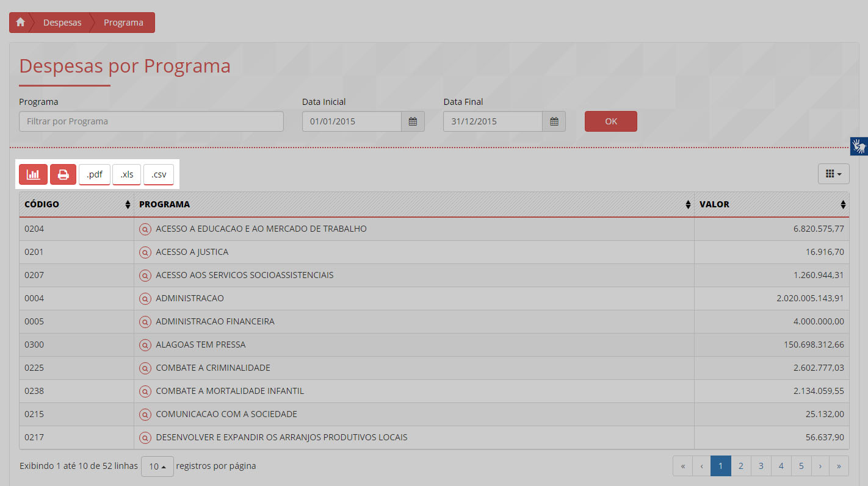Open the column visibility grid dropdown
Viewport: 868px width, 486px height.
[x=833, y=174]
